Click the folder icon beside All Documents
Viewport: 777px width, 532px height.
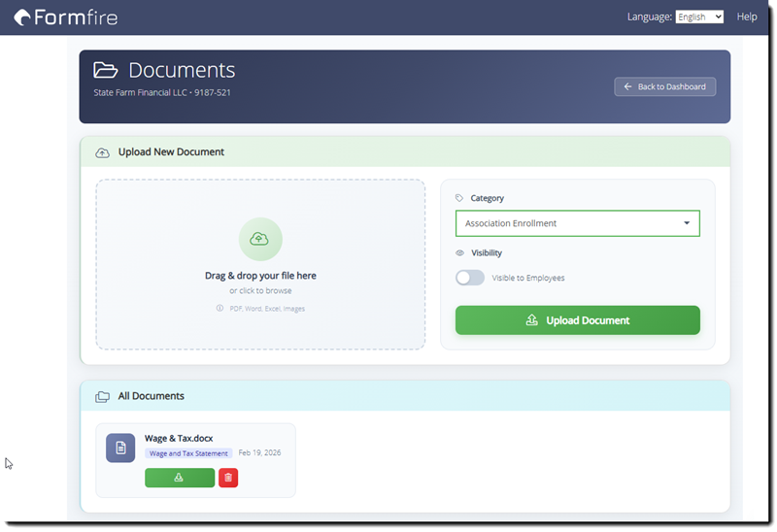(x=103, y=397)
